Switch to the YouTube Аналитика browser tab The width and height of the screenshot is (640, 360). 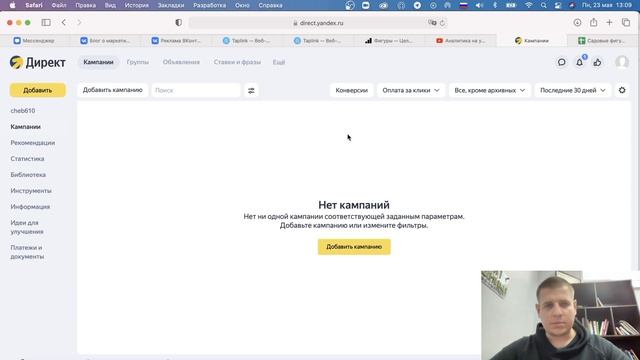pos(461,40)
